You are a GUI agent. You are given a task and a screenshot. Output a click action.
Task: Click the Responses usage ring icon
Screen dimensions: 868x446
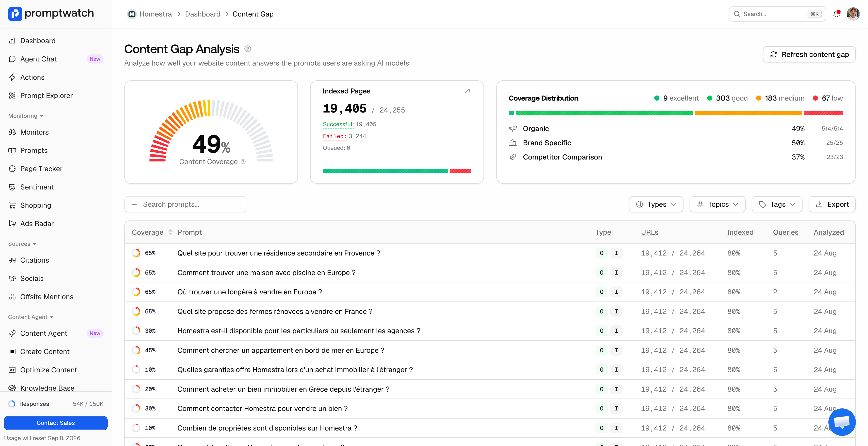pos(12,404)
